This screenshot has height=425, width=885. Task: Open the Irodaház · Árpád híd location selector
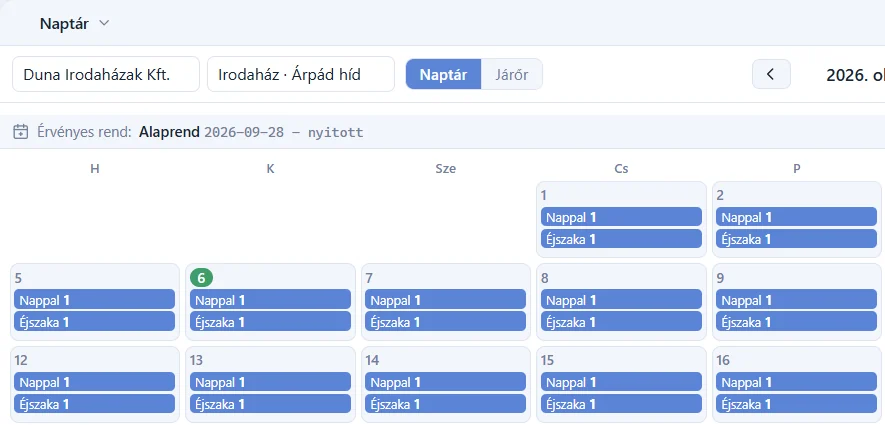301,74
